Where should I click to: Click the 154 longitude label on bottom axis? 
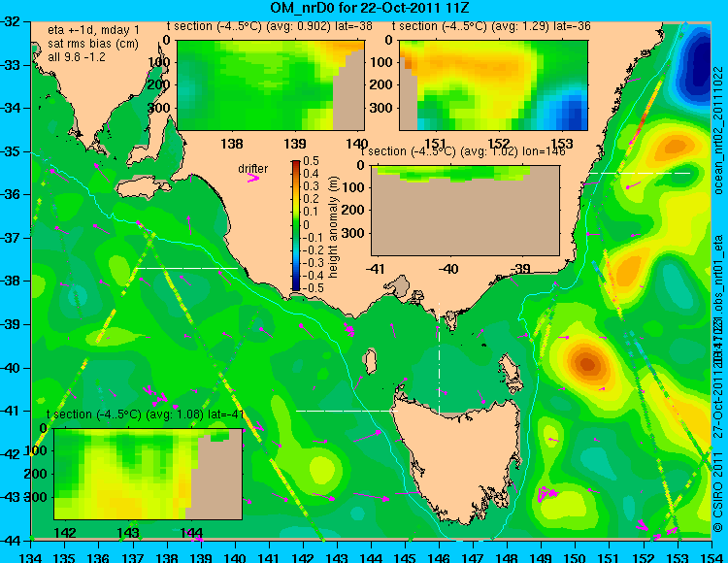pos(711,557)
